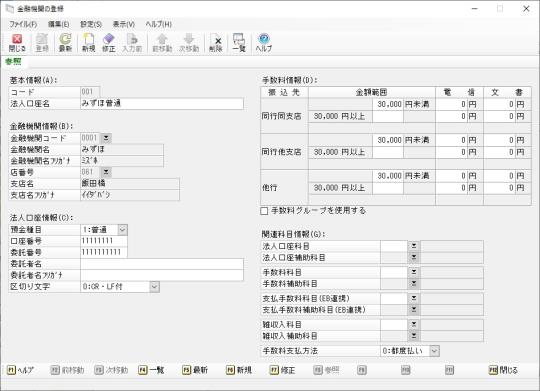Click the 法人口座名 input field
540x391 pixels.
tap(162, 103)
